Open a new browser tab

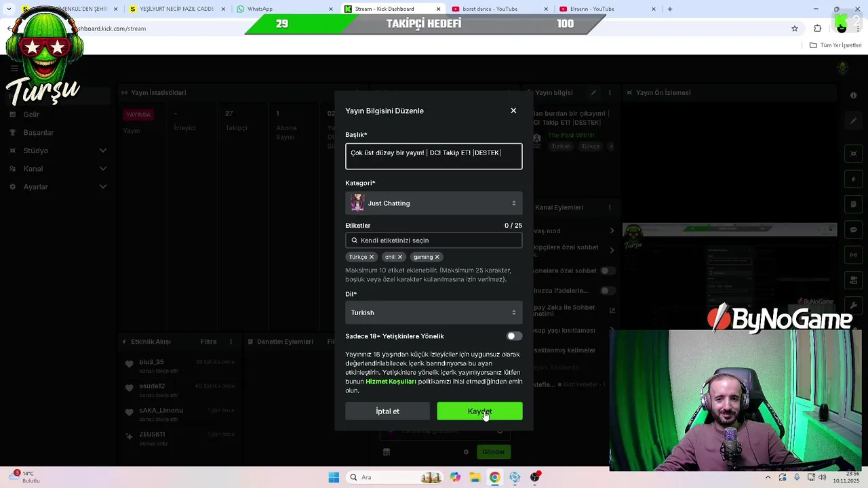point(670,9)
